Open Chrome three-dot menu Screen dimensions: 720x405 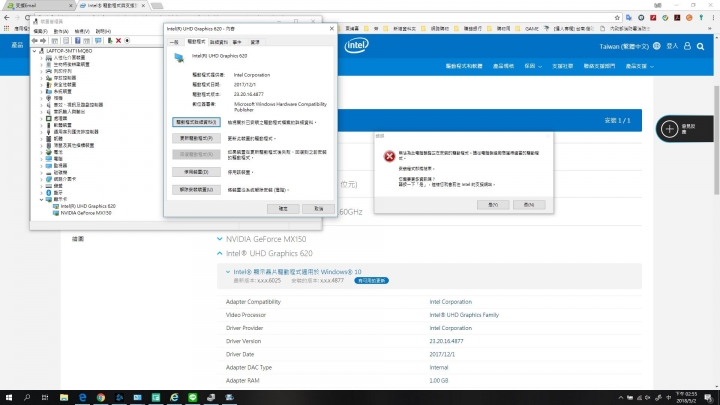(x=714, y=17)
